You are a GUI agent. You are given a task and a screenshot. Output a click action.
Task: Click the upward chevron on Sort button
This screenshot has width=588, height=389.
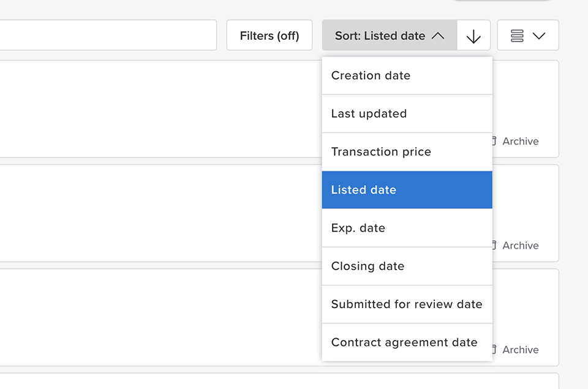point(439,35)
